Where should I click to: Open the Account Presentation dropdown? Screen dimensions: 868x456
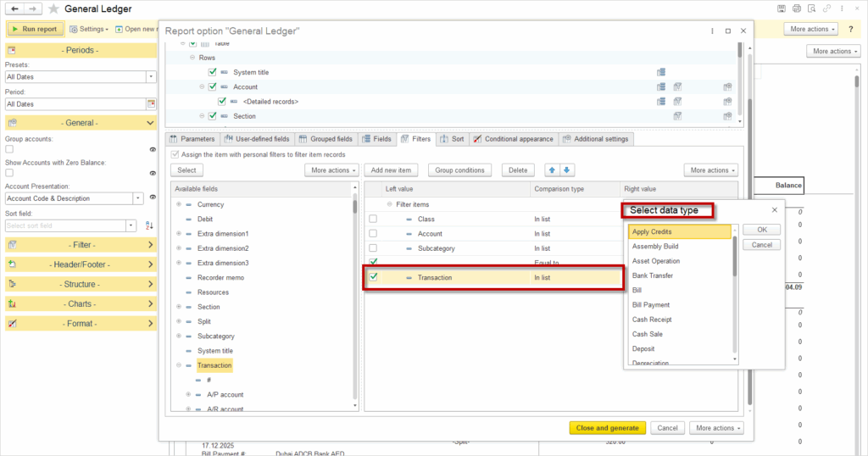(x=138, y=198)
